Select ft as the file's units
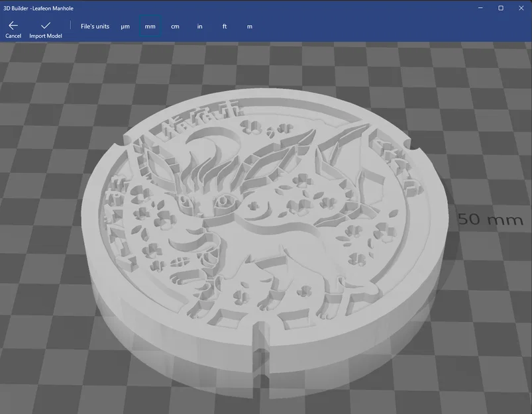 225,26
